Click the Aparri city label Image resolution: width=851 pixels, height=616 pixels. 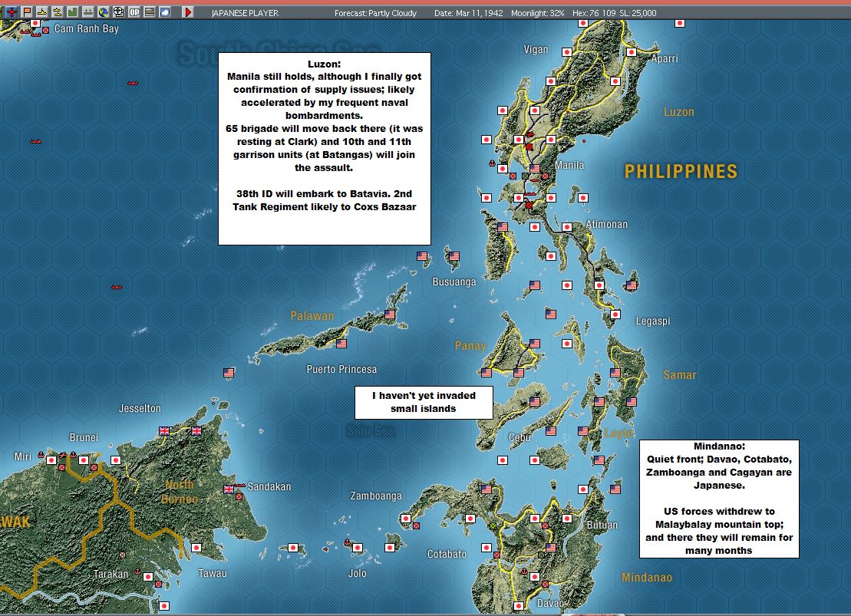(x=665, y=58)
